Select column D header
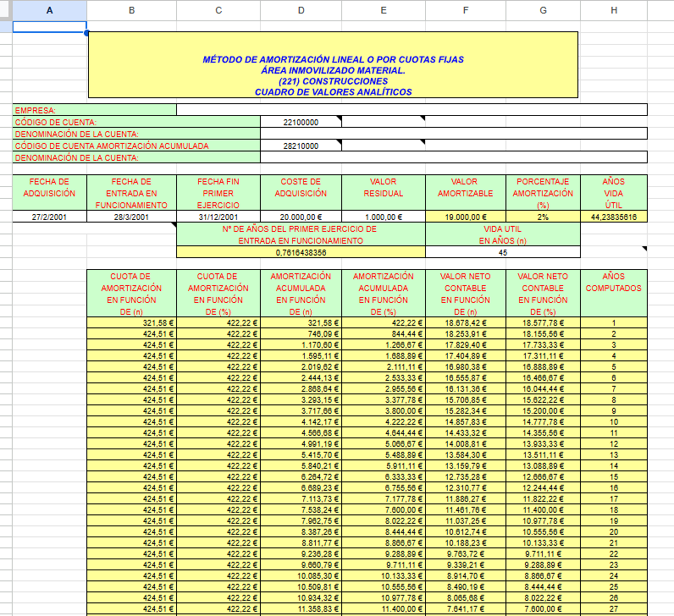The height and width of the screenshot is (616, 674). pyautogui.click(x=301, y=10)
